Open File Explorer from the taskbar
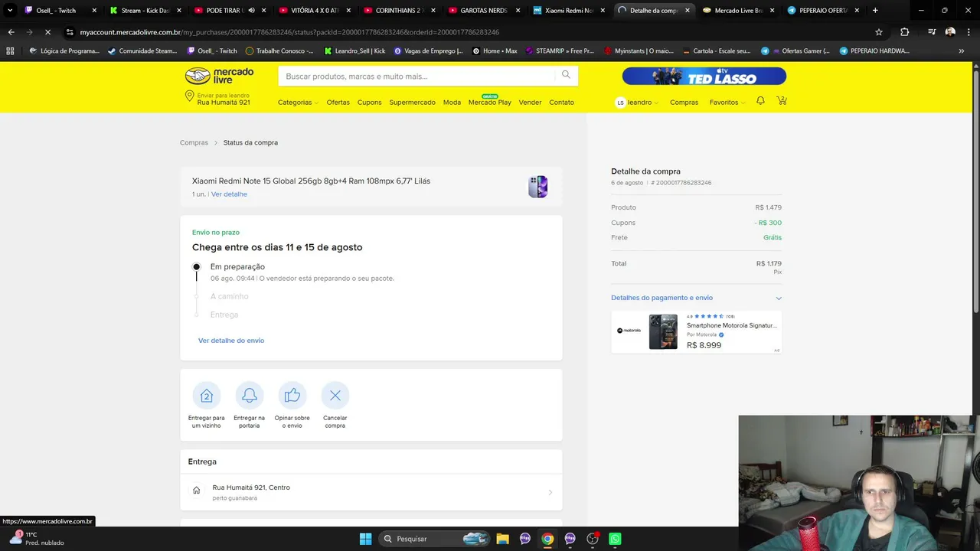 (502, 539)
